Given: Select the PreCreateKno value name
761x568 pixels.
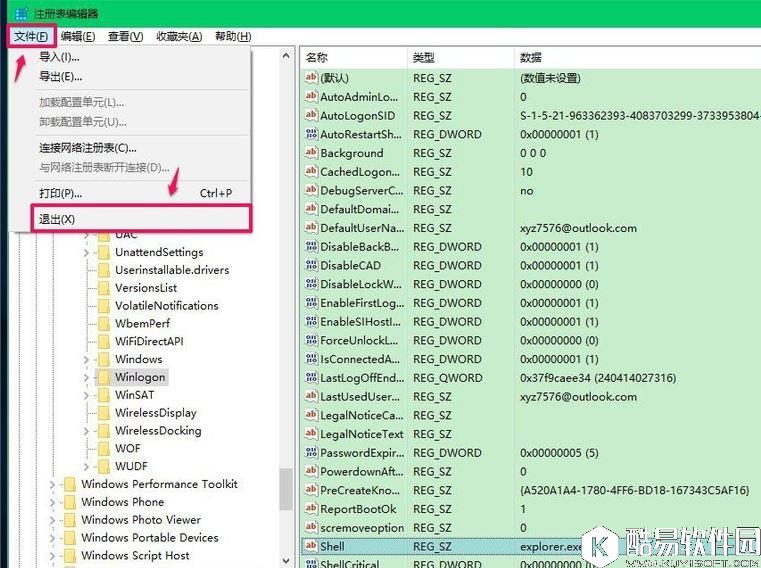Looking at the screenshot, I should (x=360, y=490).
